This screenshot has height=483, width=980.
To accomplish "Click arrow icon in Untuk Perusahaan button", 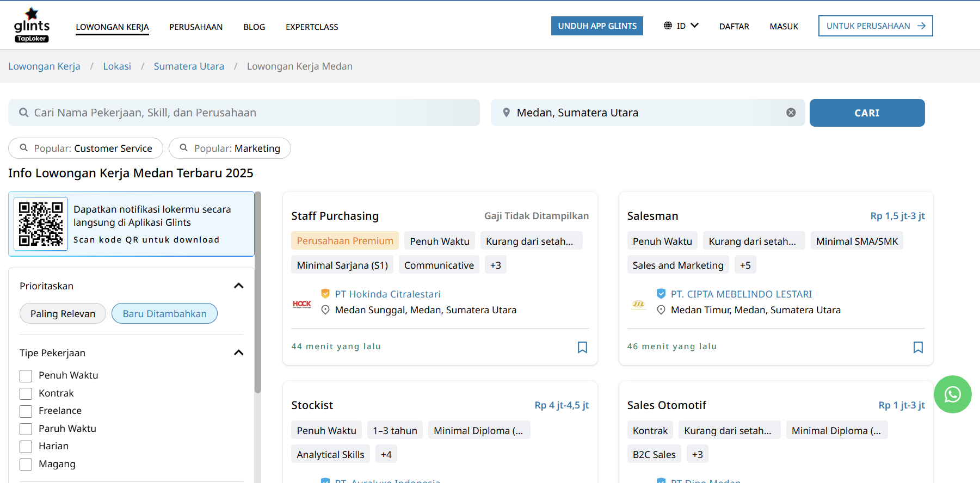I will click(921, 26).
